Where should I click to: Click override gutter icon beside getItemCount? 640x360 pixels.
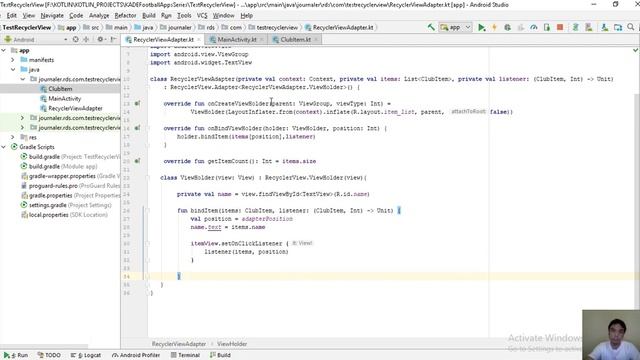tap(138, 161)
